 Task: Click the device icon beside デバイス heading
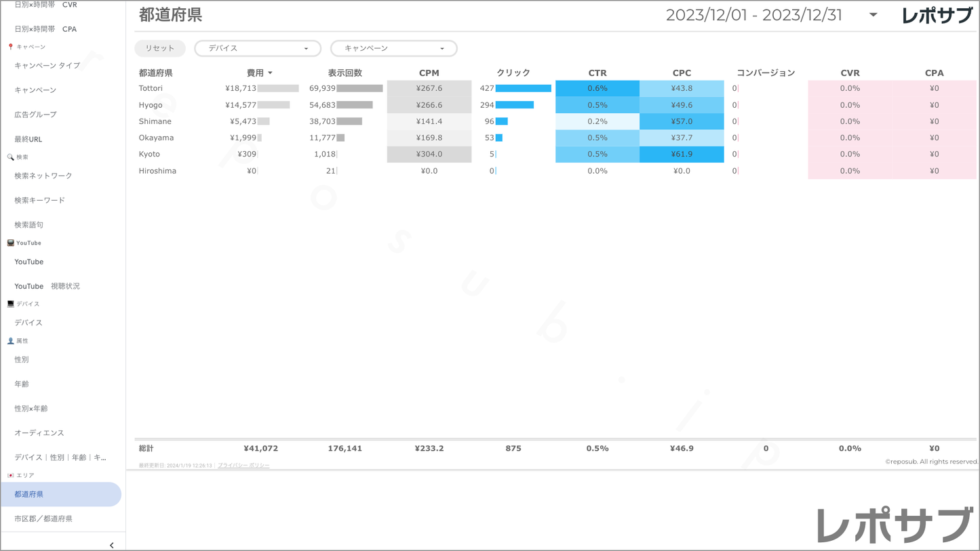point(10,304)
